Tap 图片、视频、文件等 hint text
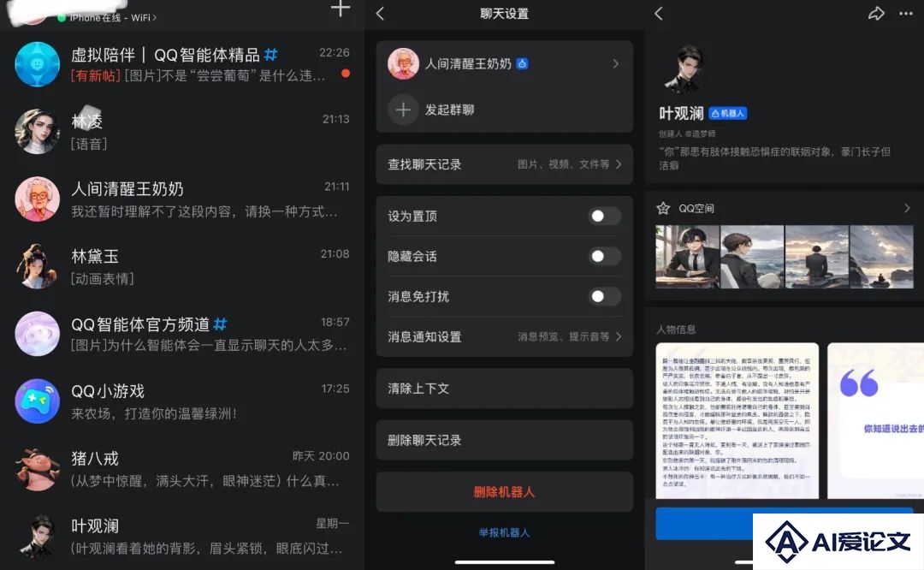 pyautogui.click(x=564, y=164)
